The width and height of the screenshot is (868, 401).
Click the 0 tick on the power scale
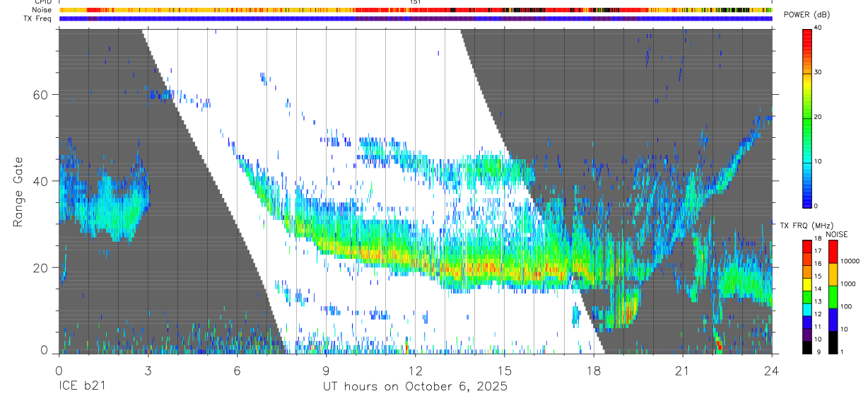coord(817,206)
